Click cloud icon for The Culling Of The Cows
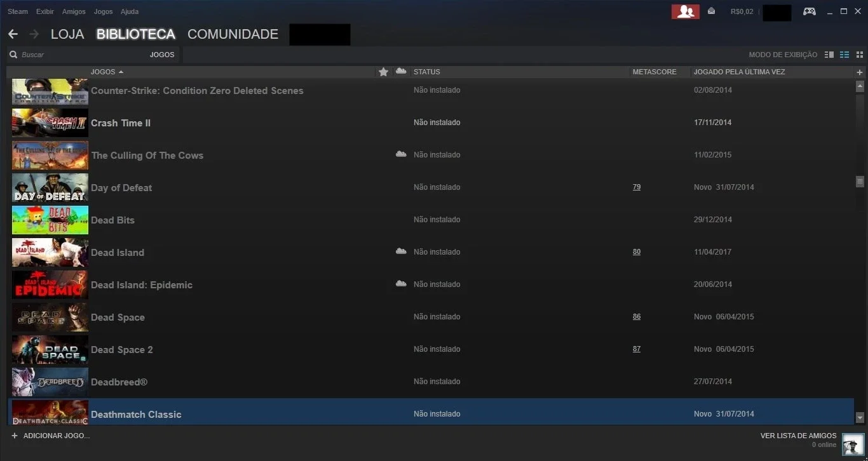Screen dimensions: 868x461 coord(401,154)
